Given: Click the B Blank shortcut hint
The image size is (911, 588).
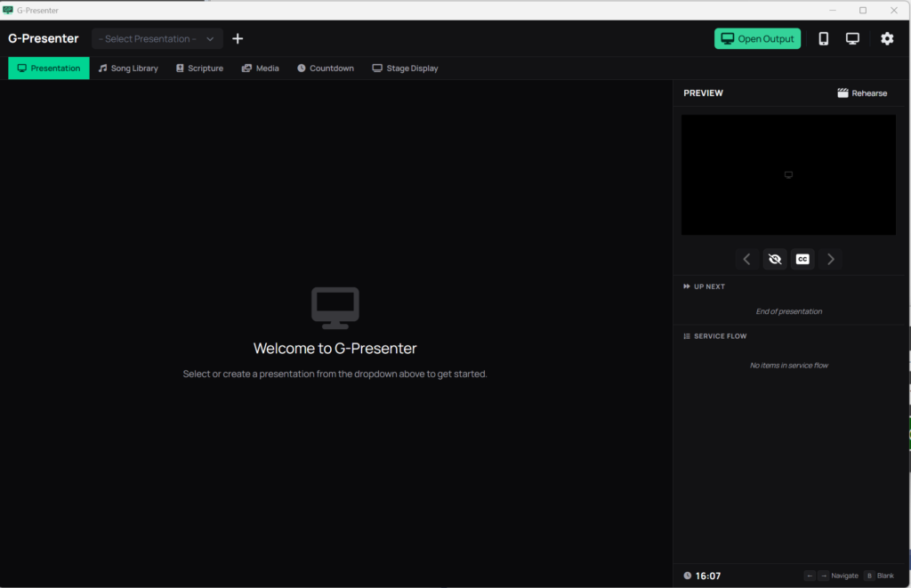Looking at the screenshot, I should click(880, 576).
